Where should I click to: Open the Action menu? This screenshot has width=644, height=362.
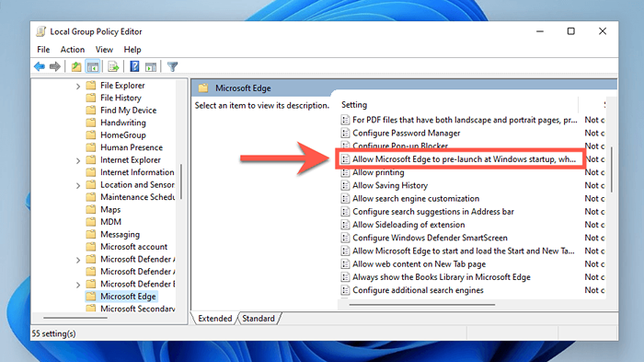point(73,50)
